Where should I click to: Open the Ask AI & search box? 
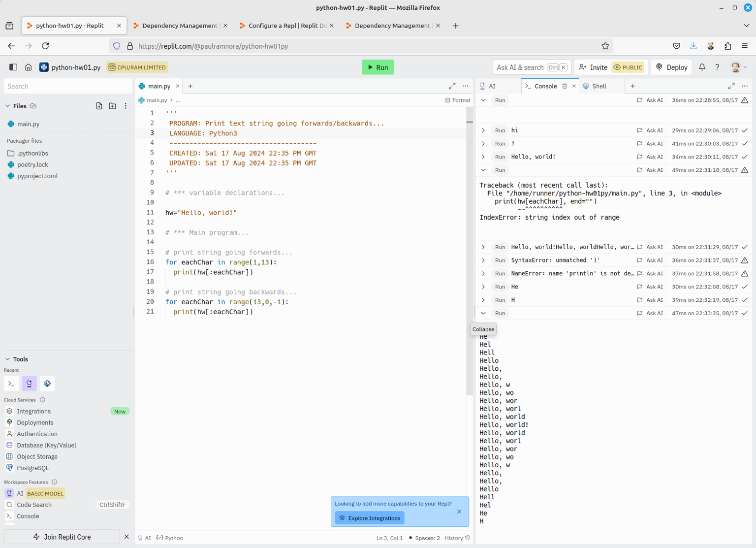pos(532,67)
